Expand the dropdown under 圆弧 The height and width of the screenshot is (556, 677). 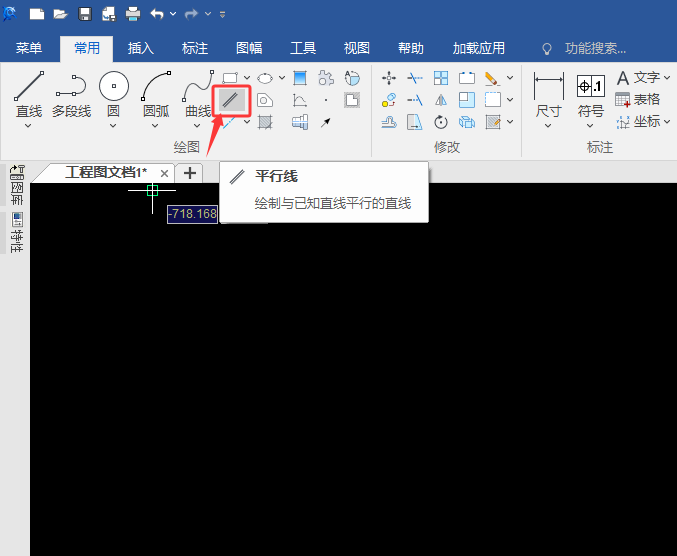click(x=155, y=126)
